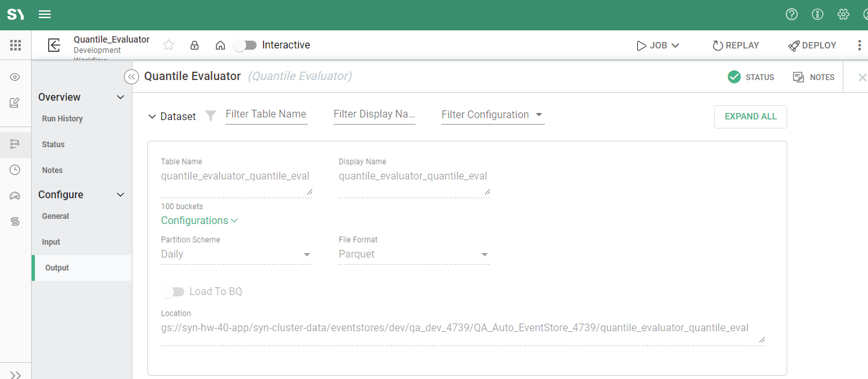Open the hamburger main menu
Viewport: 868px width, 379px height.
click(x=45, y=14)
